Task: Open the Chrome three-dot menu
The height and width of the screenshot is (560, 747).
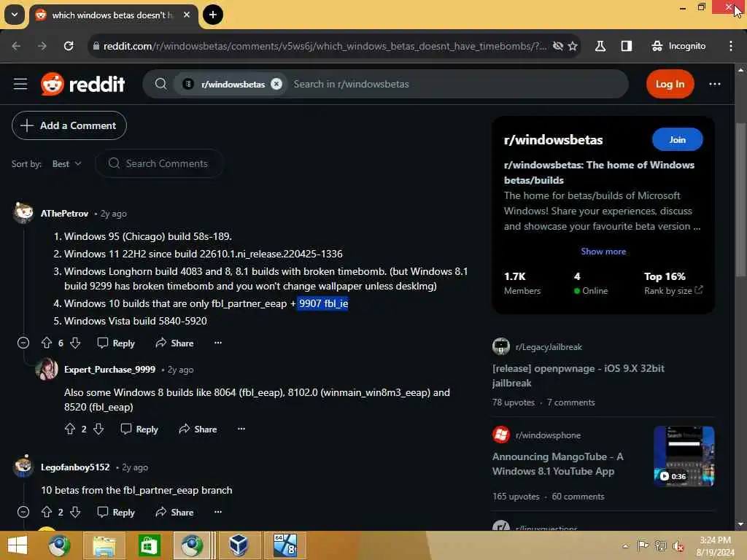Action: click(x=731, y=46)
